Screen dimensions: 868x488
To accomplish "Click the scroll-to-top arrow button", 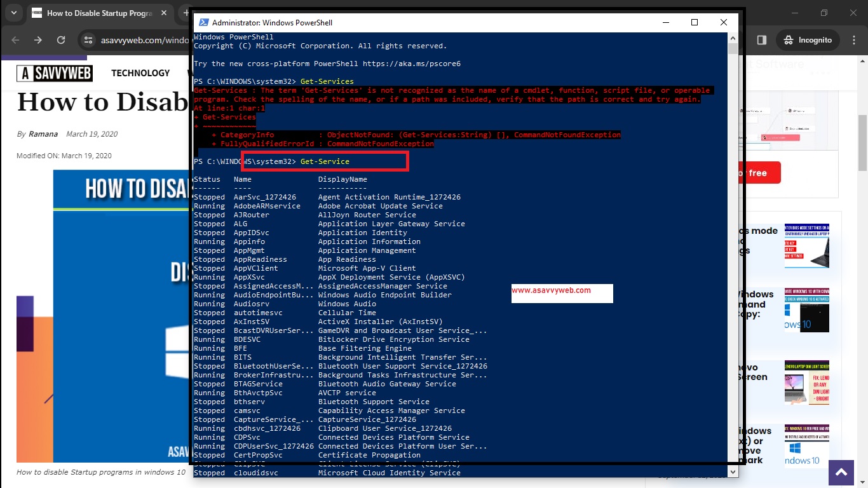I will [841, 472].
